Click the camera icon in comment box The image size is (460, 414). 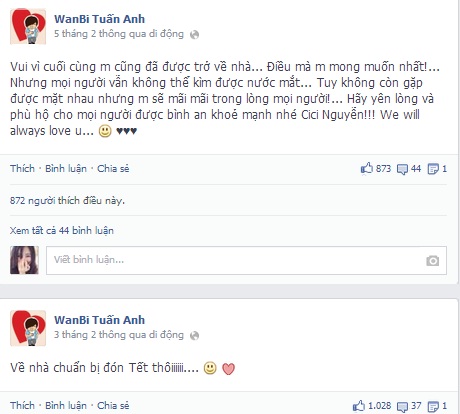(x=432, y=261)
